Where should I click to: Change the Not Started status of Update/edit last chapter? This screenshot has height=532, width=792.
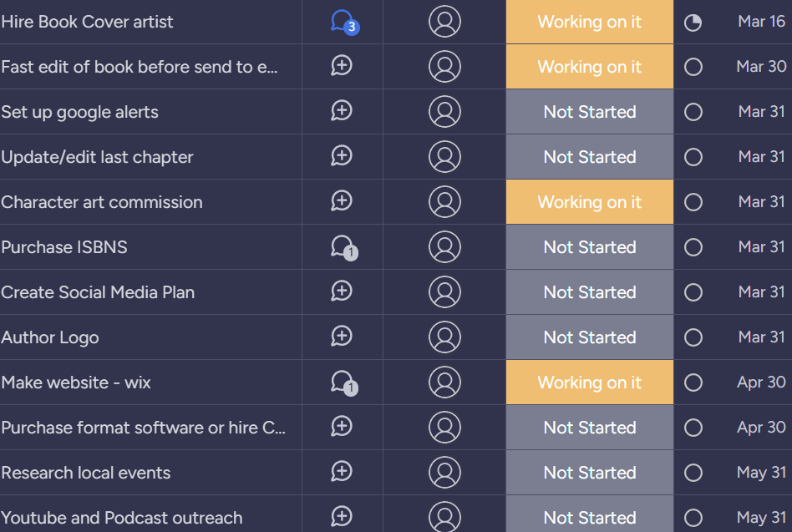590,157
